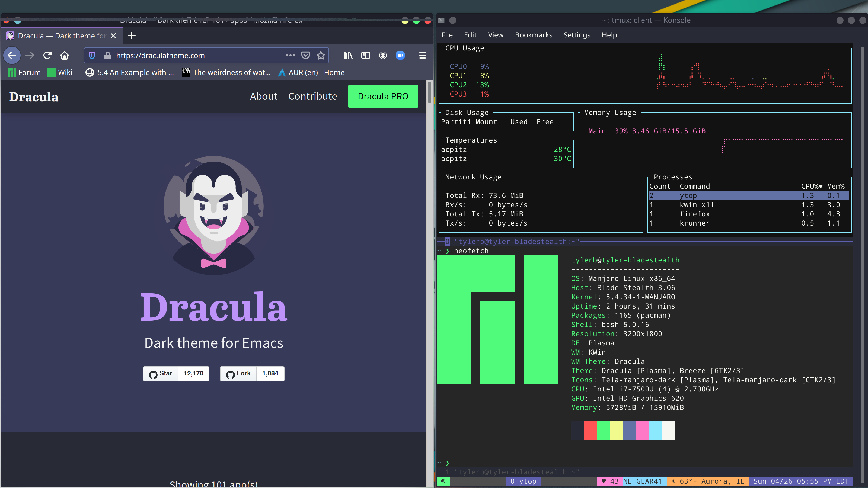868x488 pixels.
Task: Open Firefox account icon
Action: click(383, 56)
